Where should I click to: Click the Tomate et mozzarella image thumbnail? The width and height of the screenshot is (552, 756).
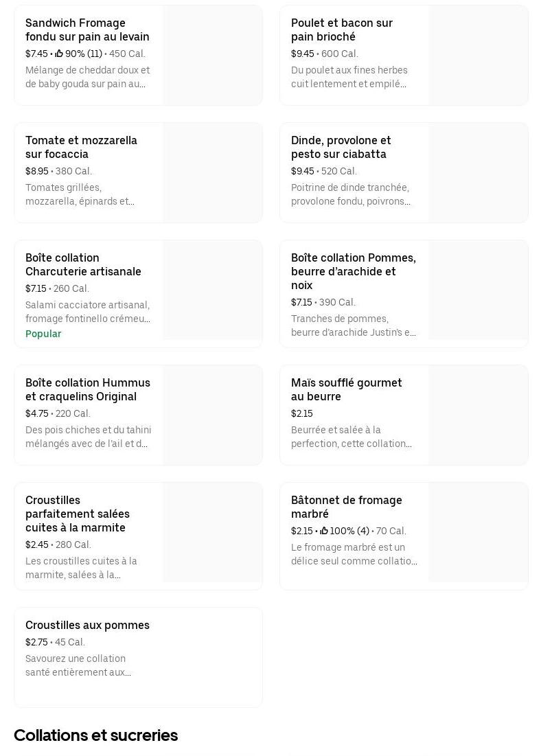click(x=212, y=173)
